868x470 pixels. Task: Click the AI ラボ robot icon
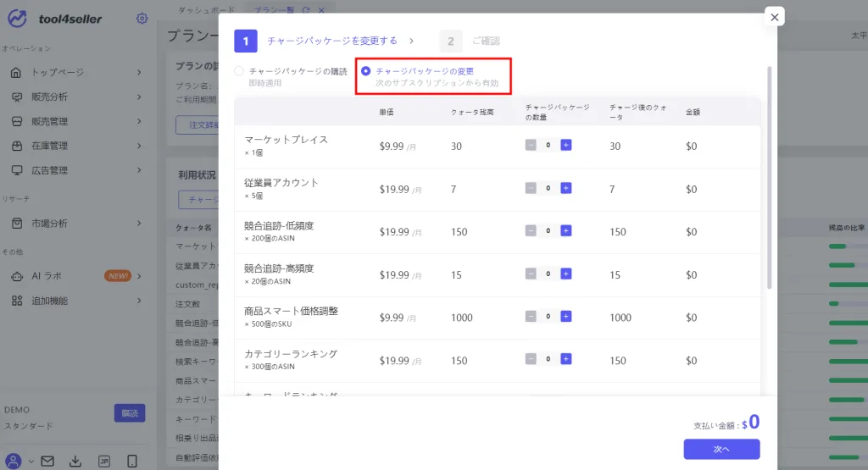coord(17,276)
